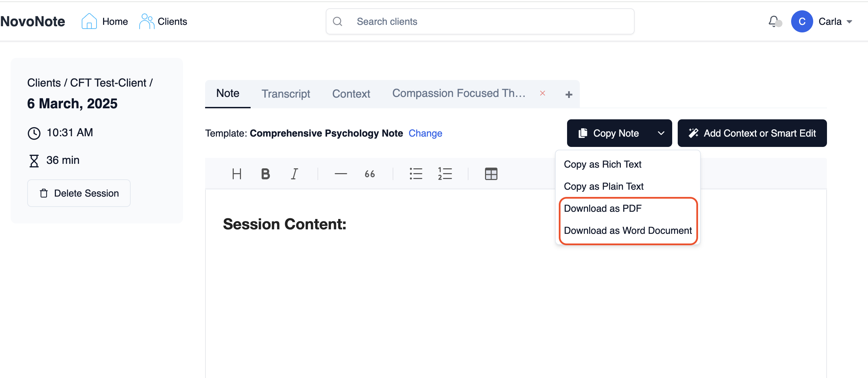Click Change to pick a different template
This screenshot has width=868, height=378.
point(425,133)
